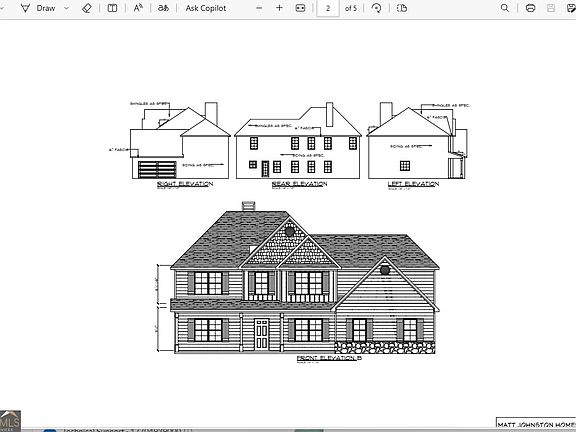This screenshot has width=576, height=432.
Task: Expand the Draw options dropdown arrow
Action: tap(66, 8)
